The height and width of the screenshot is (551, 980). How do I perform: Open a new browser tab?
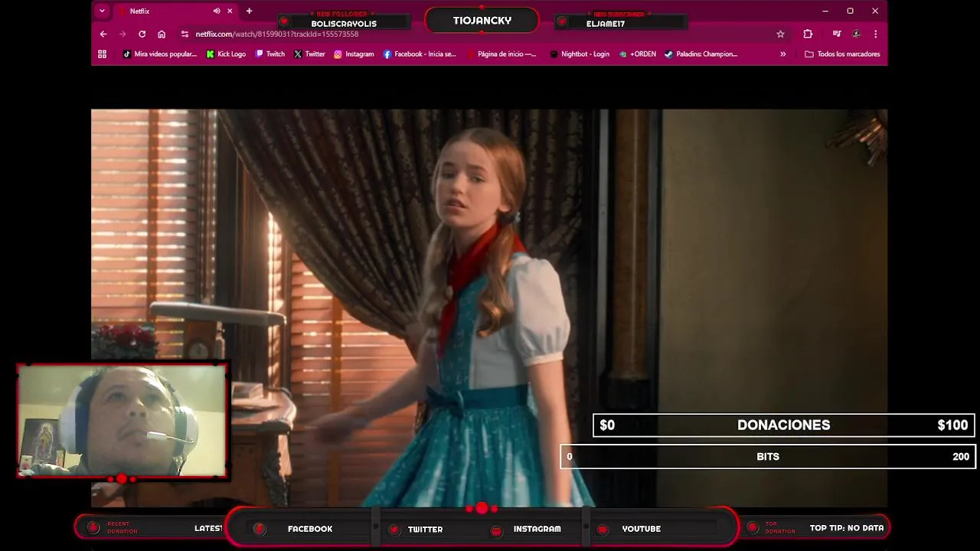(249, 11)
